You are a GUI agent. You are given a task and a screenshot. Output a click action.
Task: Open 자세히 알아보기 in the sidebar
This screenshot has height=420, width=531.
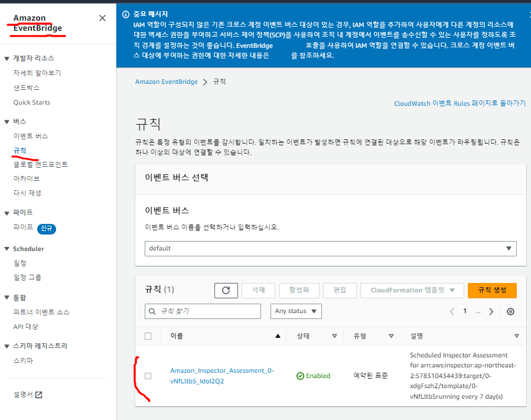pyautogui.click(x=37, y=73)
